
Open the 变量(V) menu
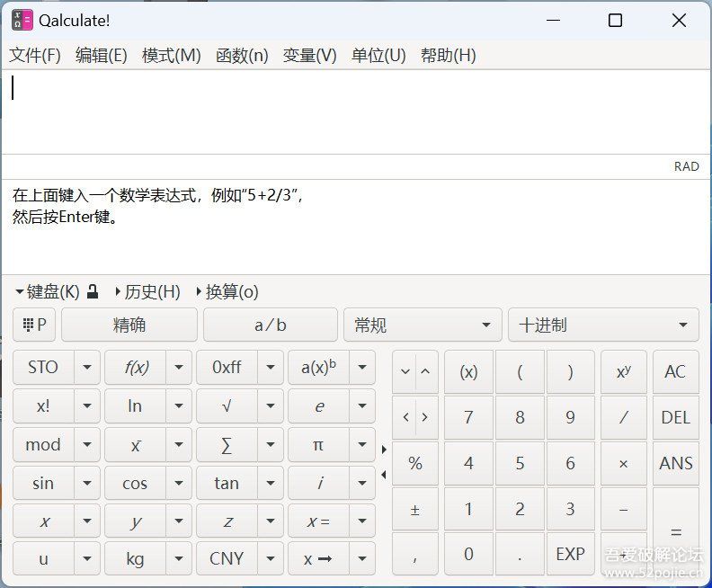309,56
